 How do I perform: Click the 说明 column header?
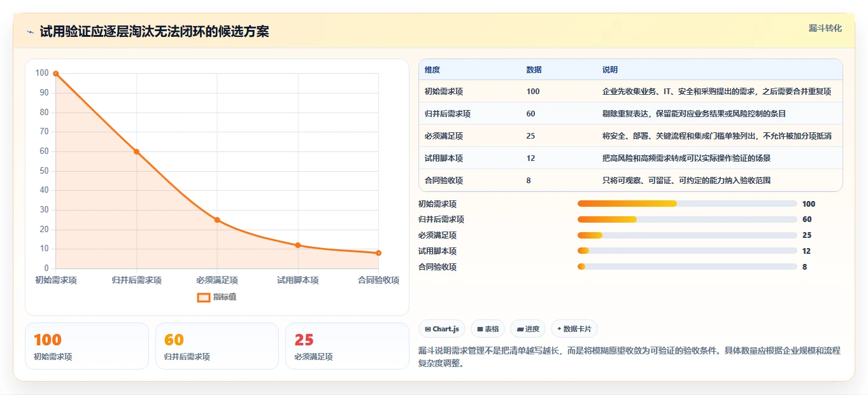[x=610, y=70]
